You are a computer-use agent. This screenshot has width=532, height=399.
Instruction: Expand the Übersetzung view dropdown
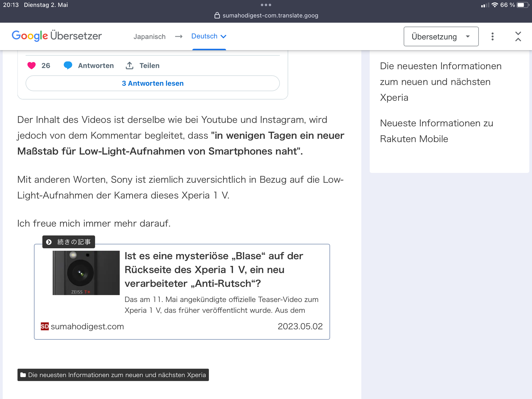click(441, 37)
